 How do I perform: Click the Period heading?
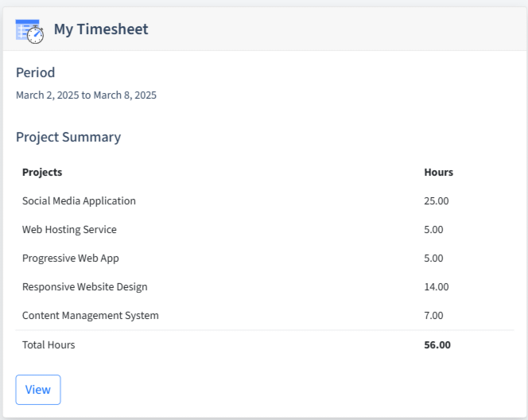tap(35, 72)
